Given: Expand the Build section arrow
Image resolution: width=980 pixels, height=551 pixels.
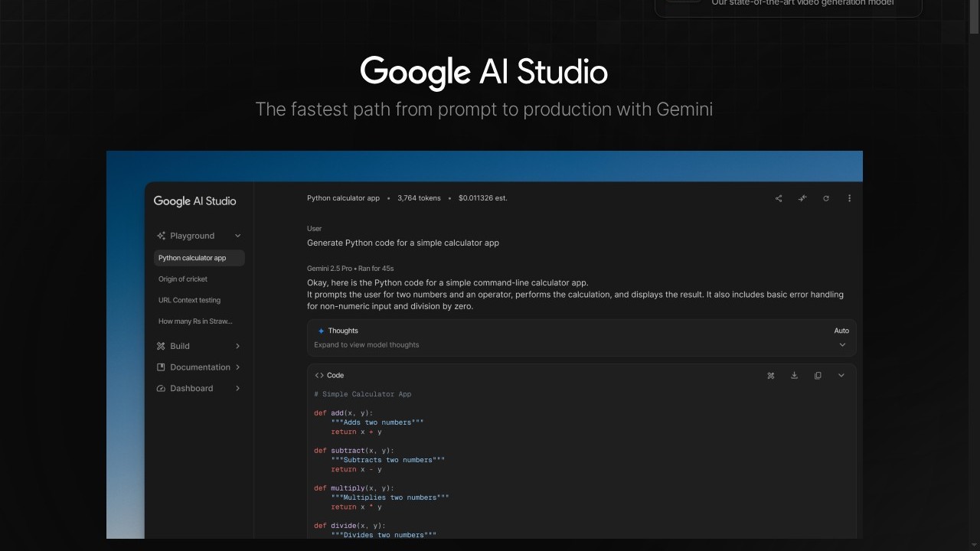Looking at the screenshot, I should [237, 346].
